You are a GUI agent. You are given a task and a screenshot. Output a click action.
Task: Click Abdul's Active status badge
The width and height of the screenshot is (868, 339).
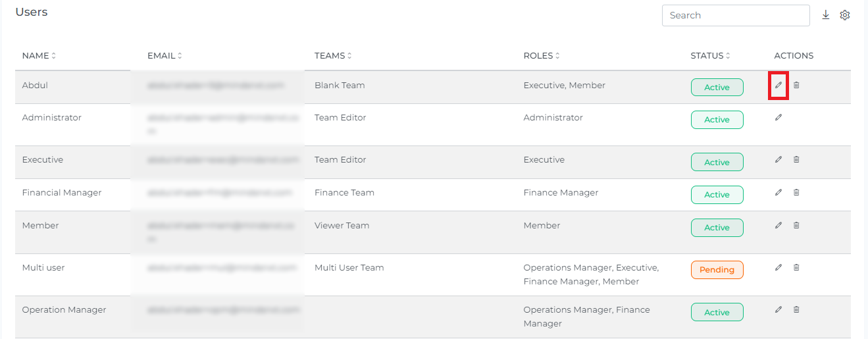pyautogui.click(x=717, y=88)
